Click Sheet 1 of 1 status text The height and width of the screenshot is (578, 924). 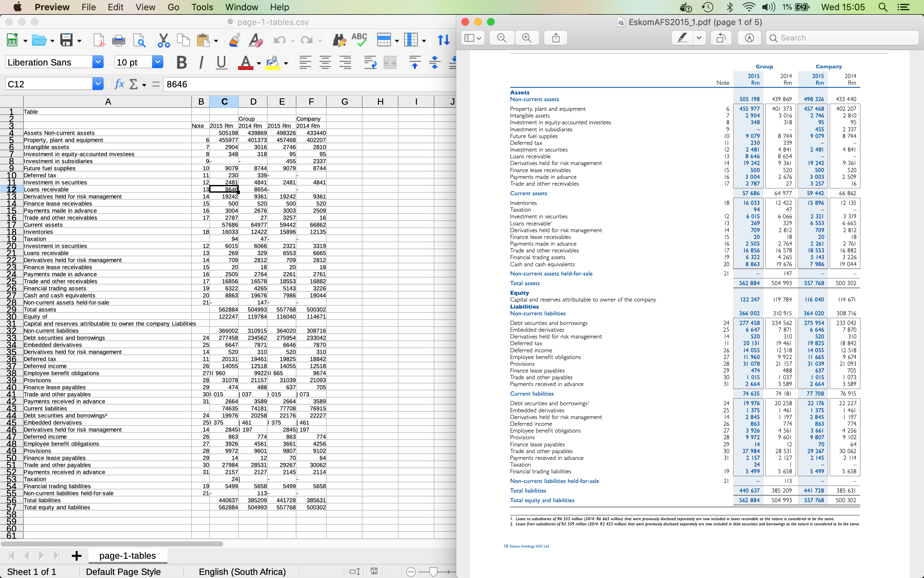(32, 572)
